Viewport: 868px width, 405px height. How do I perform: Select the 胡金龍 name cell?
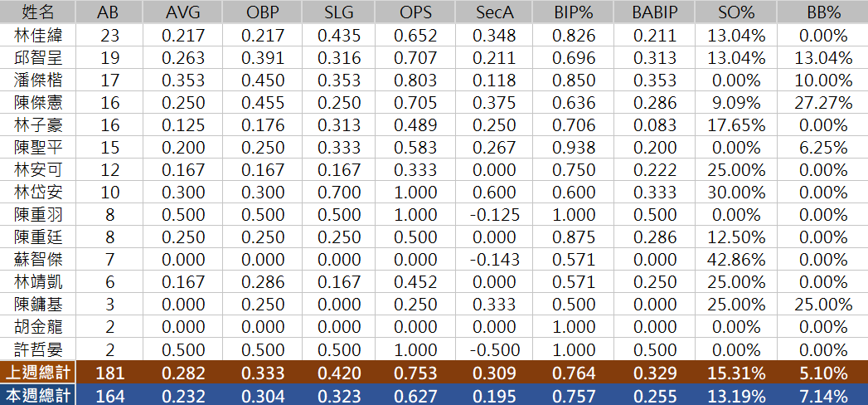coord(37,326)
